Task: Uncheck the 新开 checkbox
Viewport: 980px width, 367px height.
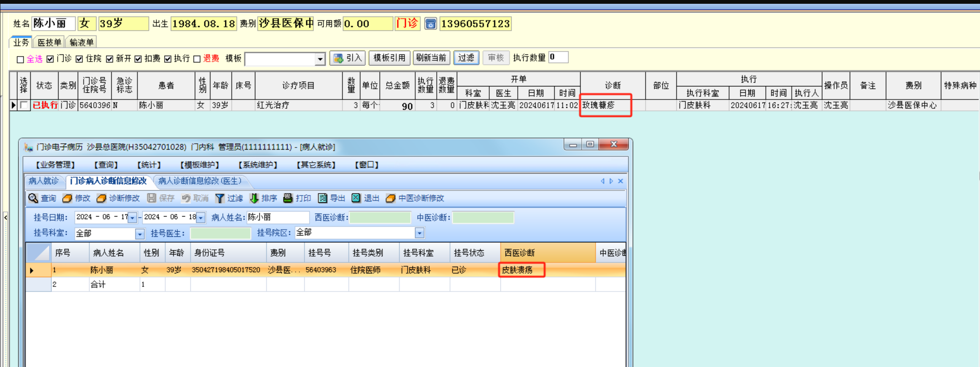Action: [110, 59]
